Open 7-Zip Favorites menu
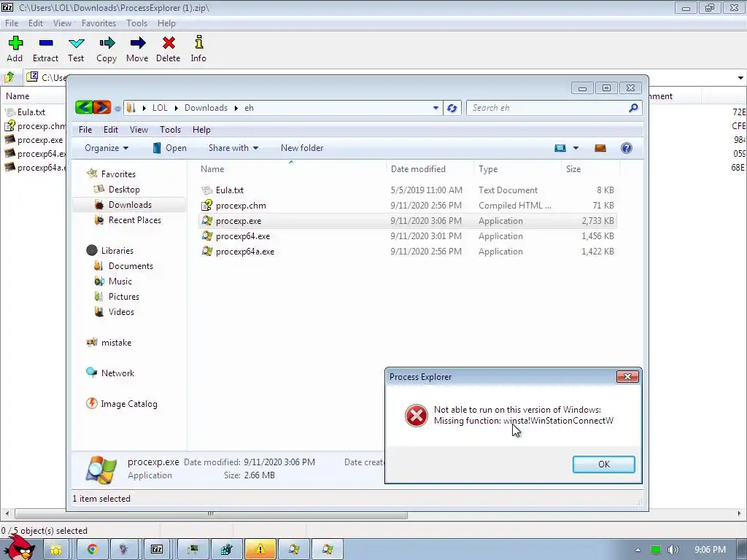The width and height of the screenshot is (747, 560). pyautogui.click(x=98, y=23)
